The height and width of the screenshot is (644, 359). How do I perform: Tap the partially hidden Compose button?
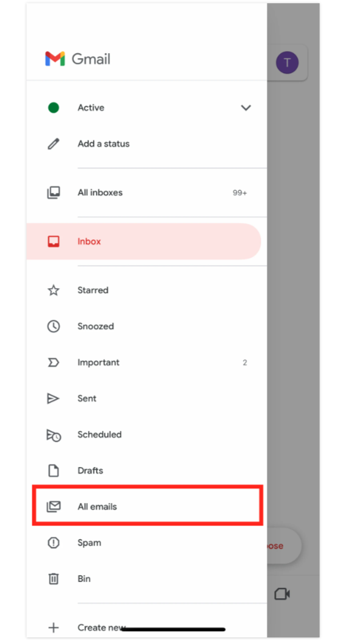point(285,546)
